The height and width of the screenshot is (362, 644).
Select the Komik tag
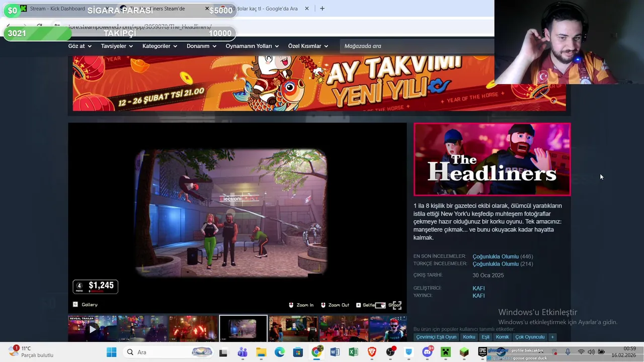[502, 337]
